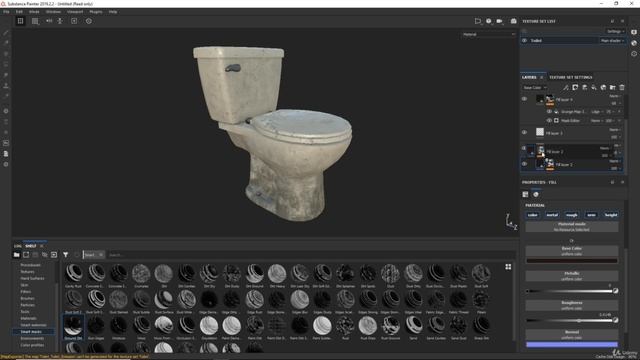Click the add fill layer icon

tap(594, 87)
